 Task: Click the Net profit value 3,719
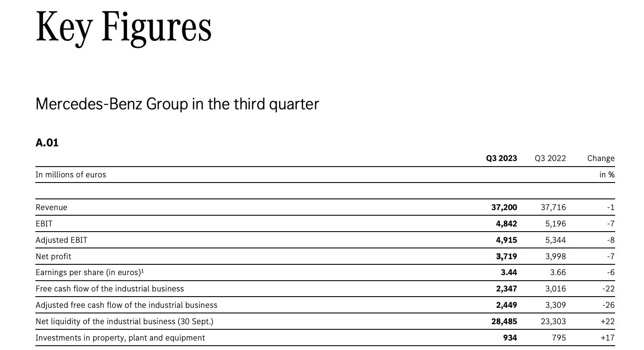click(506, 257)
